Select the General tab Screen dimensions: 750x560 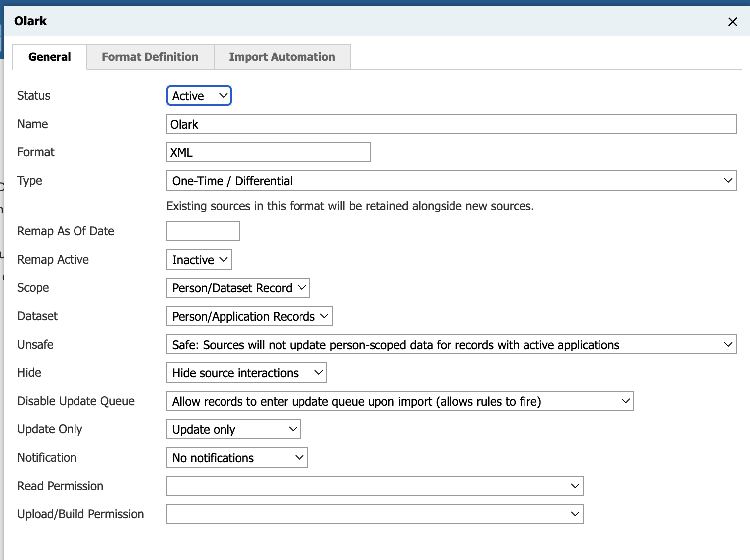(49, 57)
